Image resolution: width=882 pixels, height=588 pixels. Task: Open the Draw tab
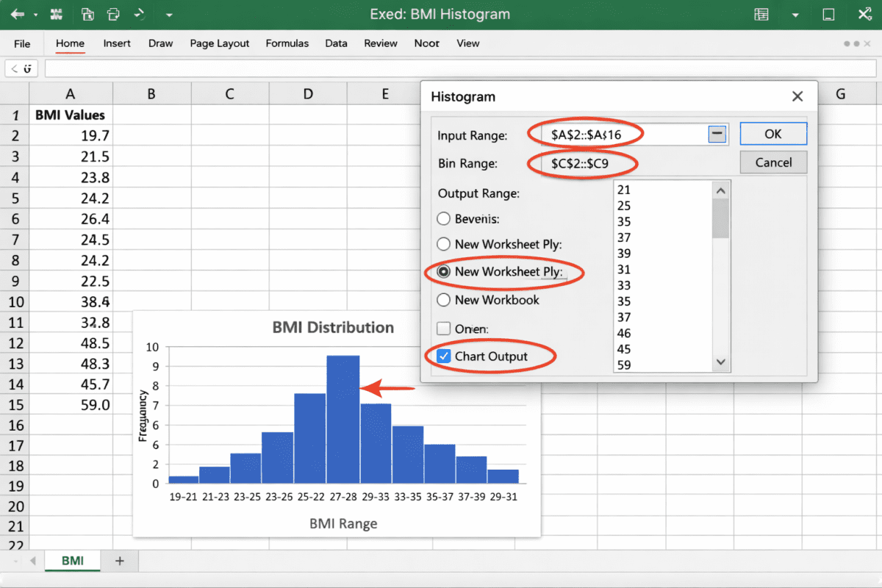tap(160, 43)
